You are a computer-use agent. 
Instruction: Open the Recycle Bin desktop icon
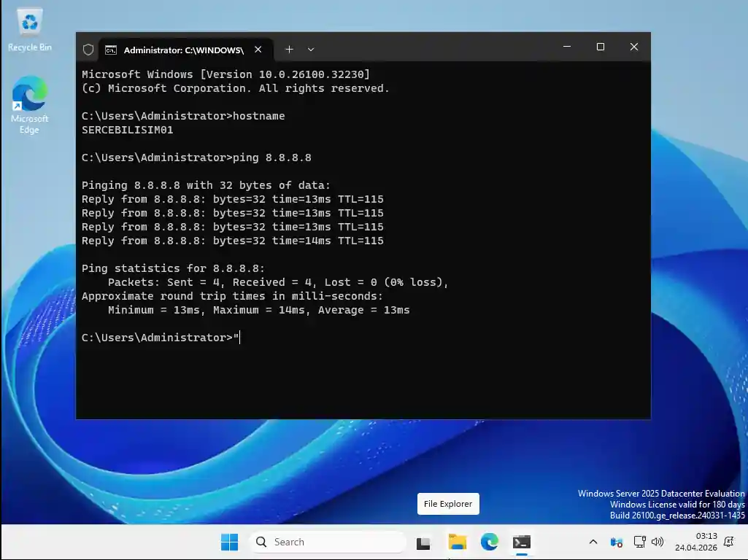click(x=30, y=30)
